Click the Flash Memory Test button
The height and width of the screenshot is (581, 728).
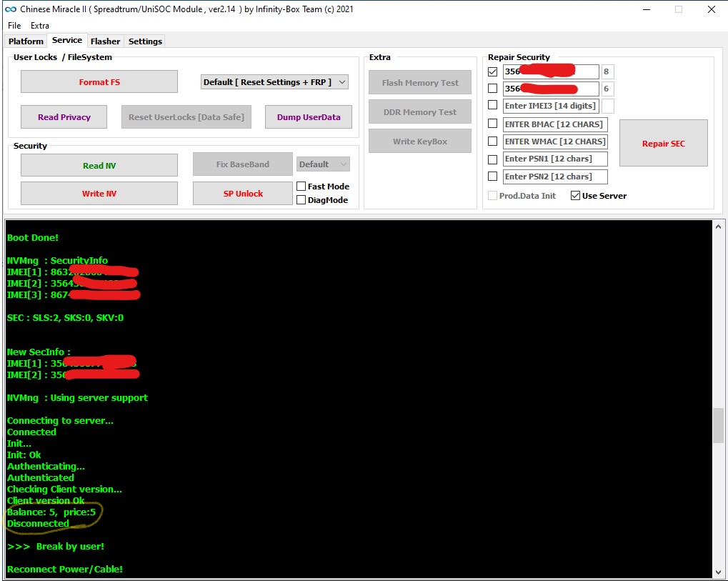(x=419, y=83)
